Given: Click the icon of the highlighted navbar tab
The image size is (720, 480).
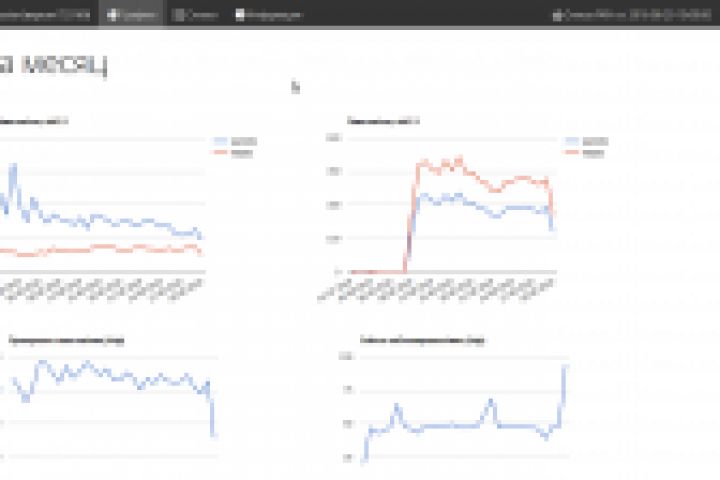Looking at the screenshot, I should tap(112, 15).
